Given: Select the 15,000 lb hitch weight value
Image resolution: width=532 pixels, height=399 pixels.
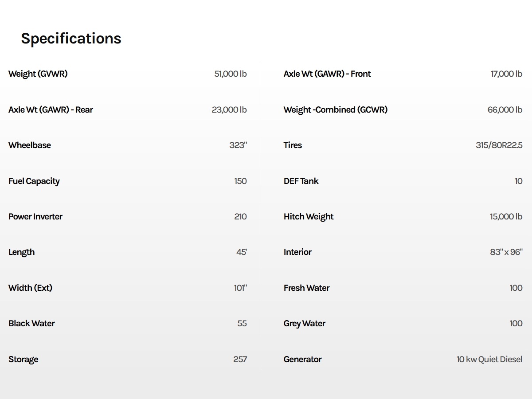Looking at the screenshot, I should [506, 217].
